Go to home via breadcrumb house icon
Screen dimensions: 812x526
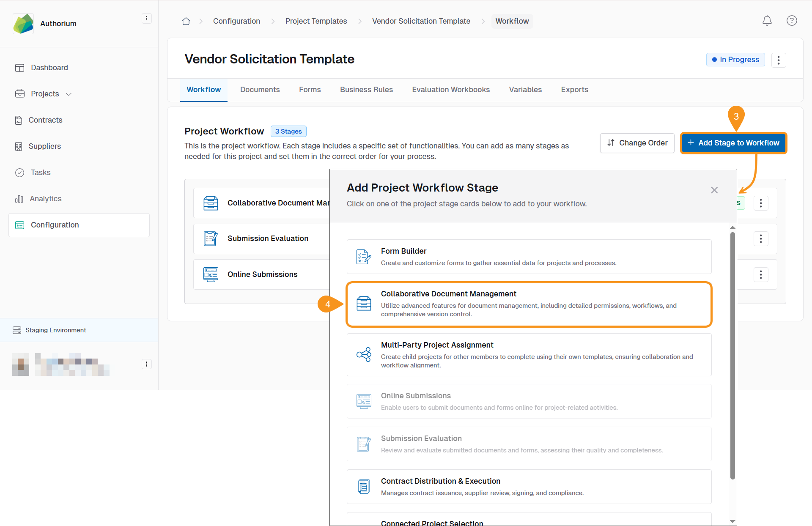[186, 21]
